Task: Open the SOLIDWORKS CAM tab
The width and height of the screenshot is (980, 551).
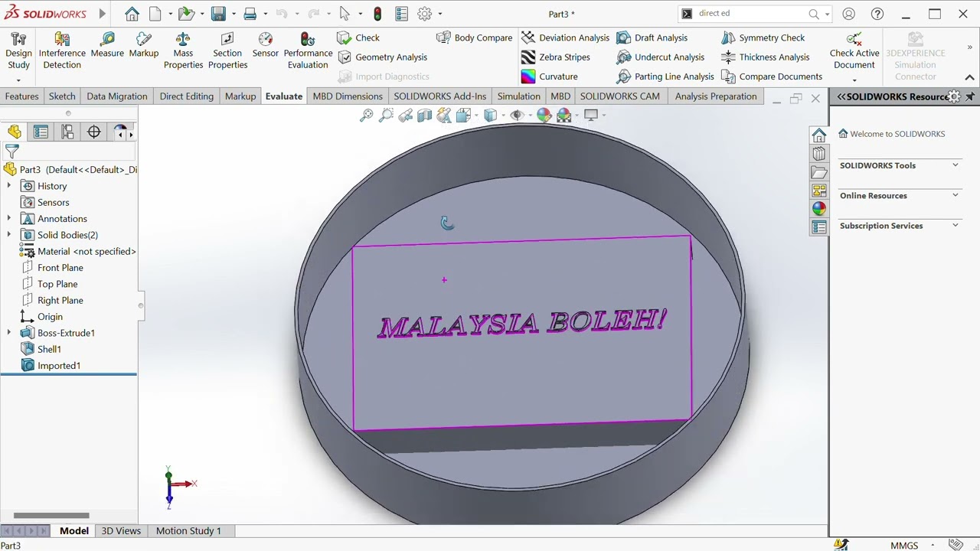Action: coord(619,96)
